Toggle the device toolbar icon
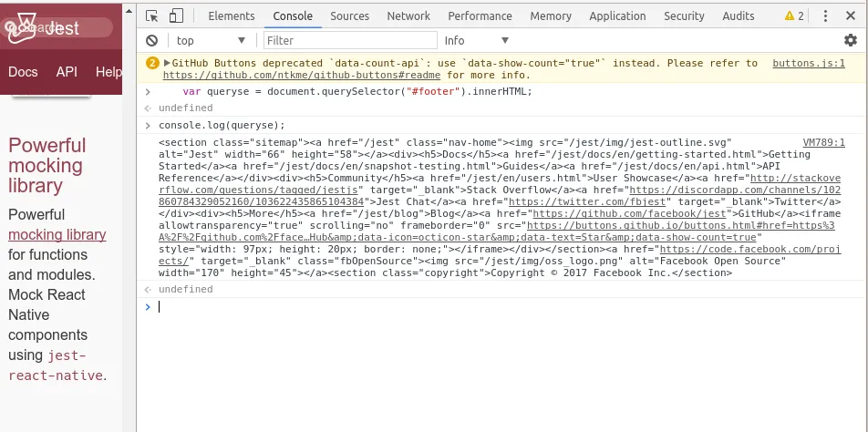The width and height of the screenshot is (868, 432). (176, 16)
